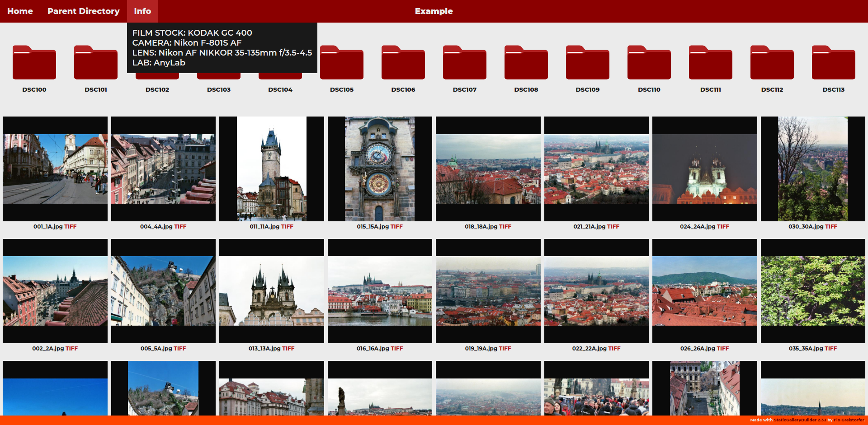Open the DSC100 folder icon
Screen dimensions: 868x425
[x=34, y=63]
